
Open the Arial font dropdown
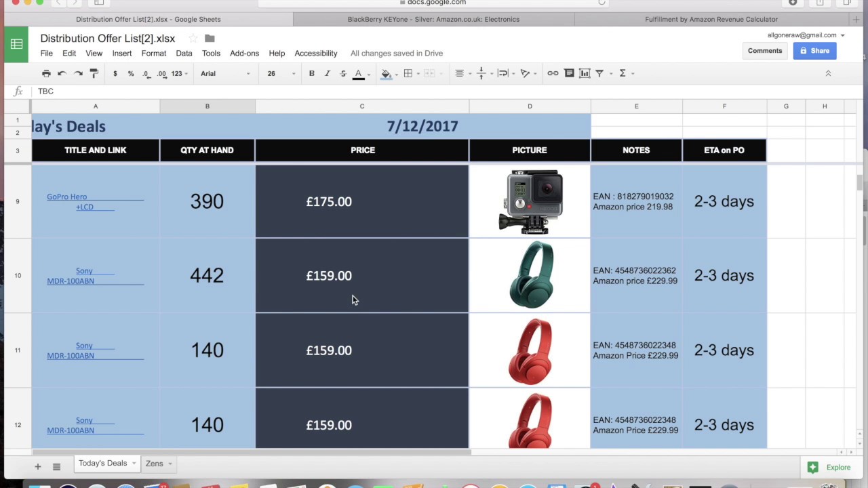(225, 73)
